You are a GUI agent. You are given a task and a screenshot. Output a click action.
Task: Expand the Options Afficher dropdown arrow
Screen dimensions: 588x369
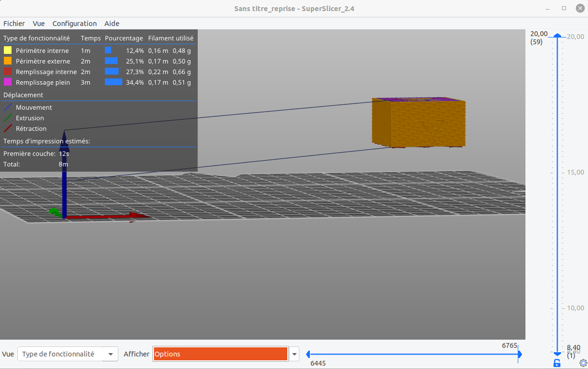point(294,354)
